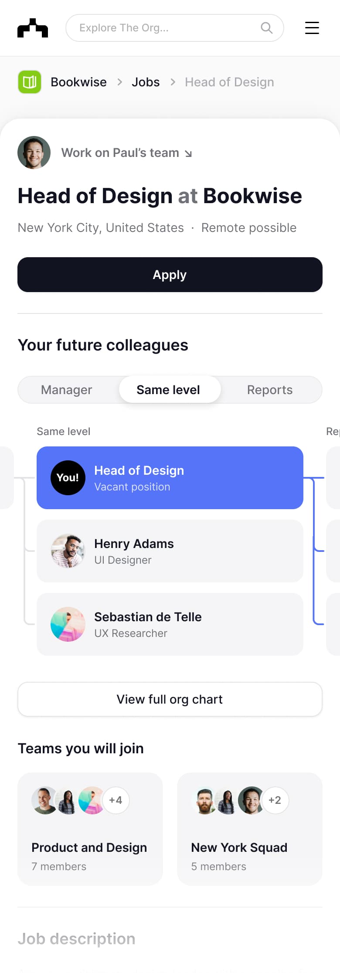Go to Bookwise in breadcrumb
Viewport: 340px width, 980px height.
coord(78,82)
